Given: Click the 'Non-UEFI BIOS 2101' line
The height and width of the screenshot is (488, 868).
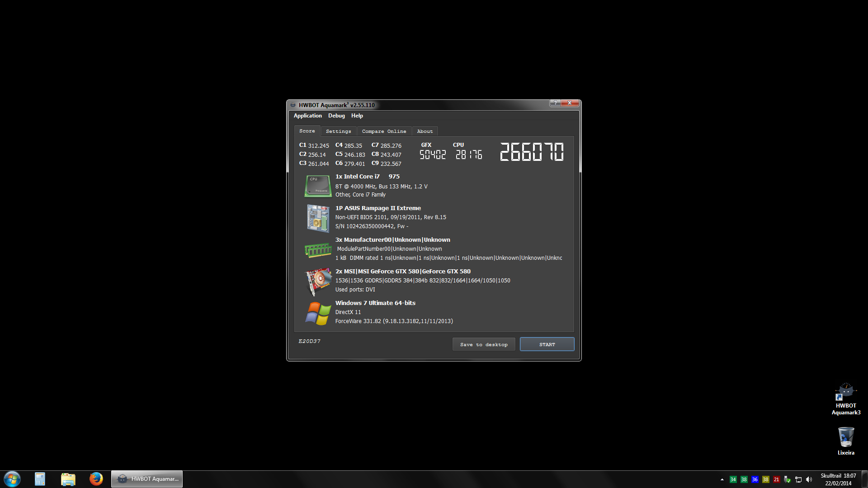Looking at the screenshot, I should point(391,217).
